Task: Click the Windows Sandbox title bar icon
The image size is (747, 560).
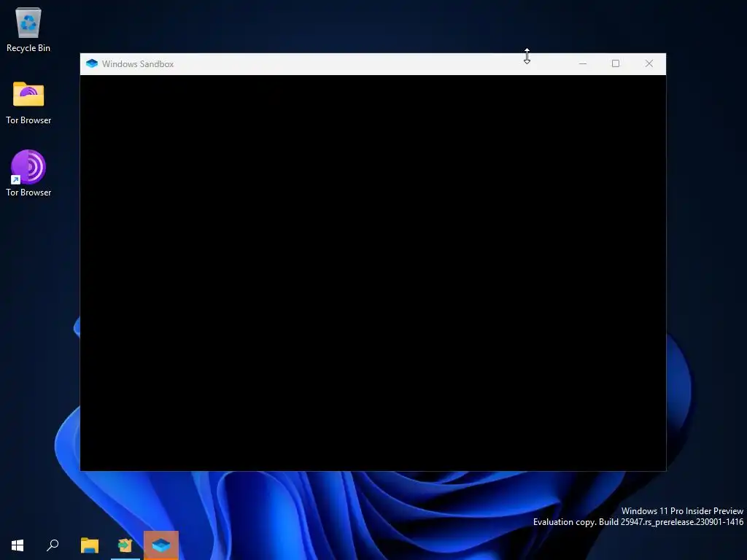Action: point(92,64)
